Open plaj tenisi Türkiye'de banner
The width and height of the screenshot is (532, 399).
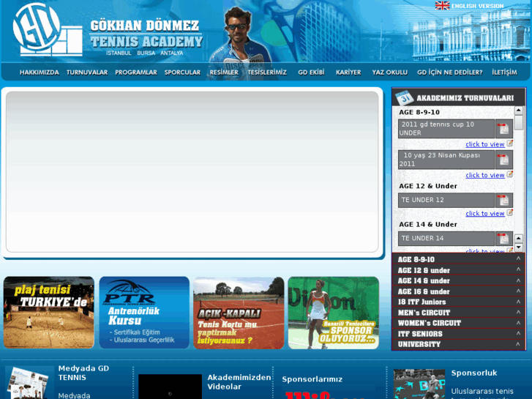coord(49,313)
